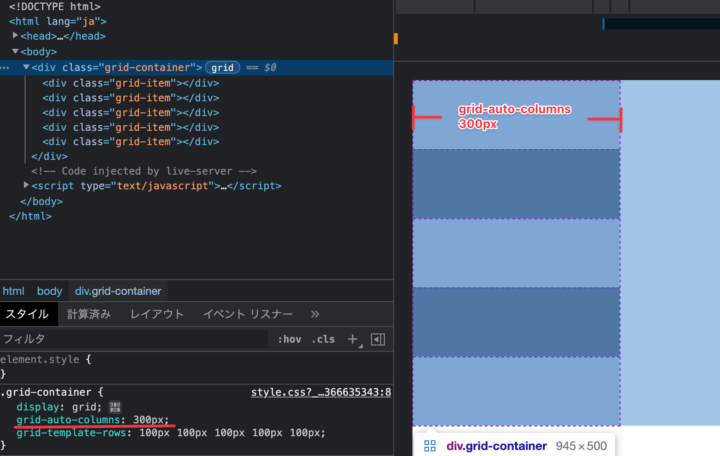Select the DOCTYPE html line
The height and width of the screenshot is (456, 720).
click(x=55, y=6)
